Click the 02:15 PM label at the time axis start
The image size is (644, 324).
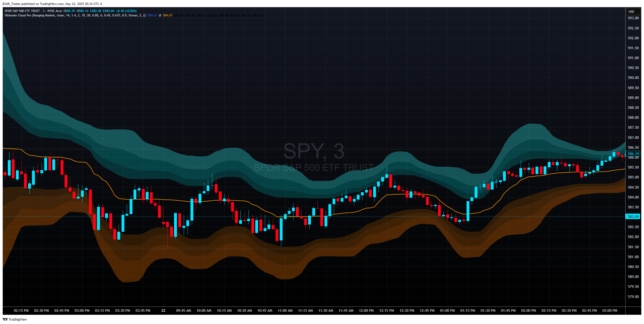point(21,310)
